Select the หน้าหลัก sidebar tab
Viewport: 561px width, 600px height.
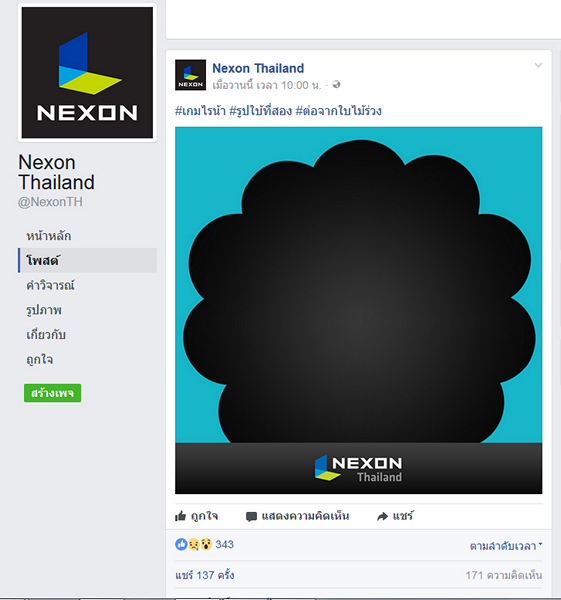pyautogui.click(x=49, y=236)
